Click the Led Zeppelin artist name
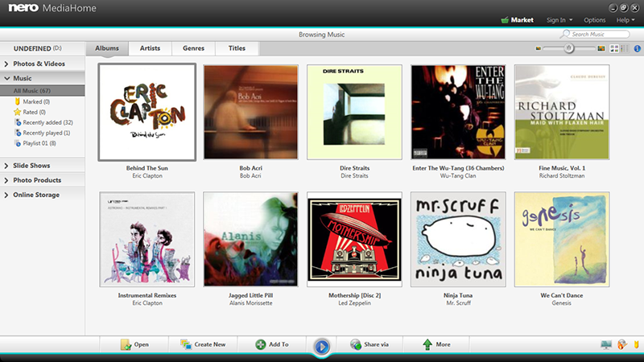 pyautogui.click(x=354, y=303)
